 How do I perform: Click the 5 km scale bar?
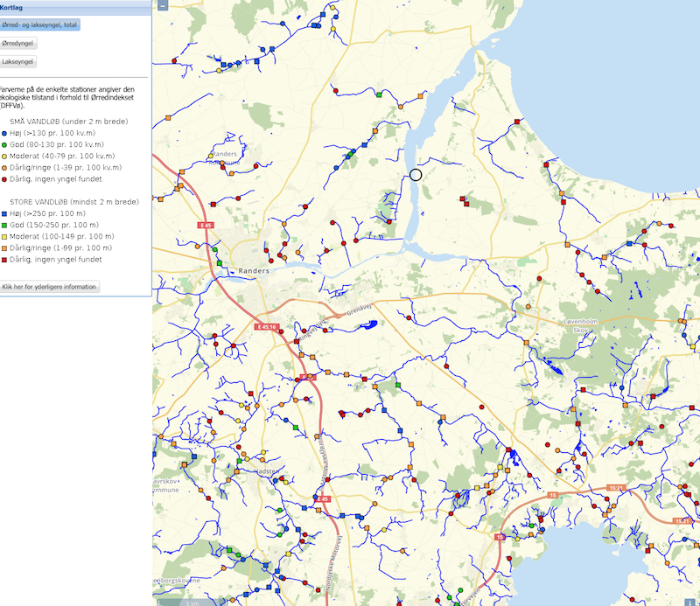tap(192, 603)
